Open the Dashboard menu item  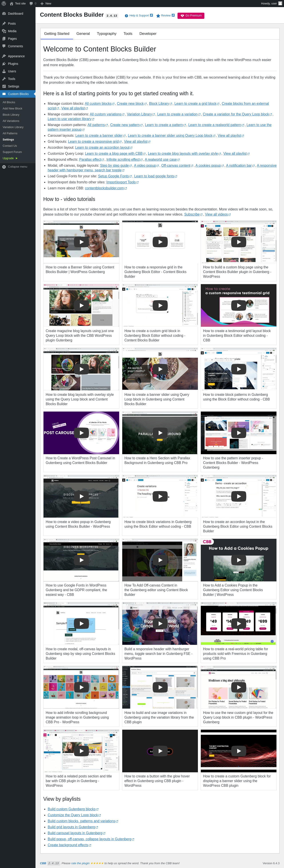pyautogui.click(x=18, y=14)
